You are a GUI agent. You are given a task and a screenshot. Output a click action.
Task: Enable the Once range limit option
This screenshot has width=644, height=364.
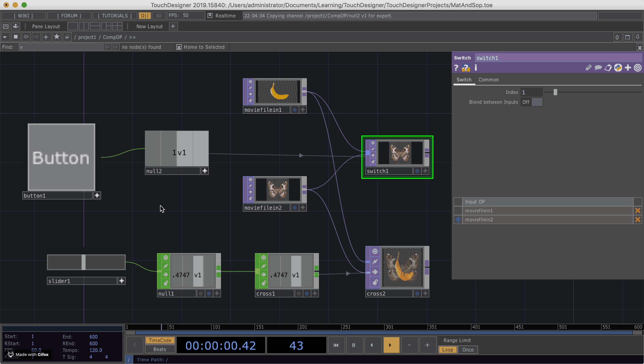click(x=468, y=349)
